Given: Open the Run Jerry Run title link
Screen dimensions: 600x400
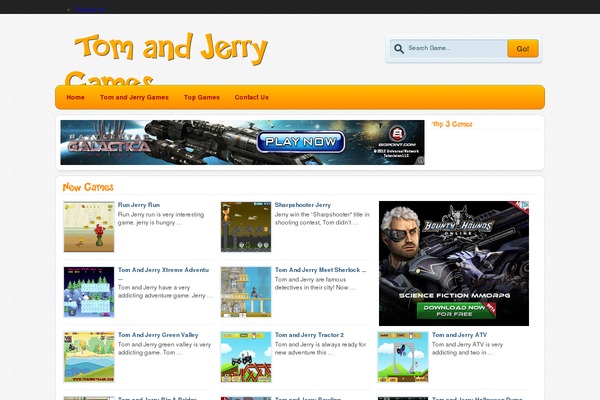Looking at the screenshot, I should tap(139, 205).
